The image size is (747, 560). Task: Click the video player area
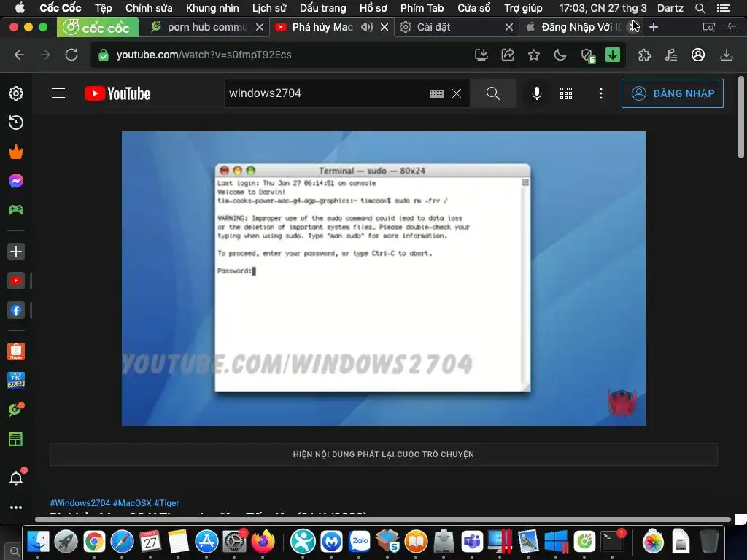pyautogui.click(x=384, y=278)
